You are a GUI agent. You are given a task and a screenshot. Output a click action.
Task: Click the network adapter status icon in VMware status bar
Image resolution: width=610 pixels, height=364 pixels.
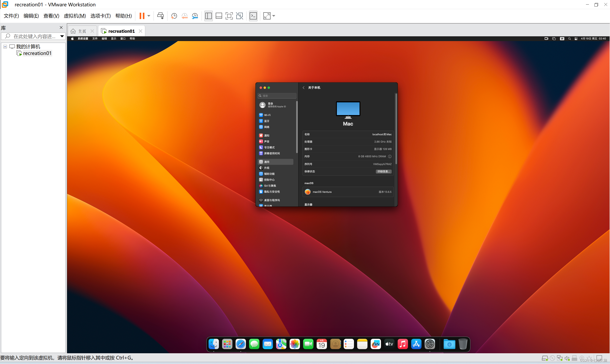click(x=560, y=358)
